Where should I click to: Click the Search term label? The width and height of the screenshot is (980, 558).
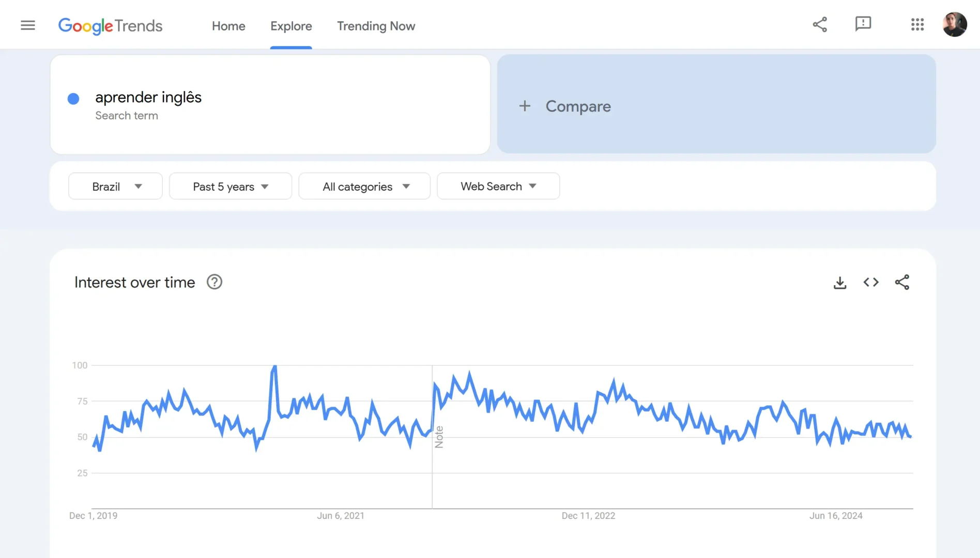pos(127,116)
